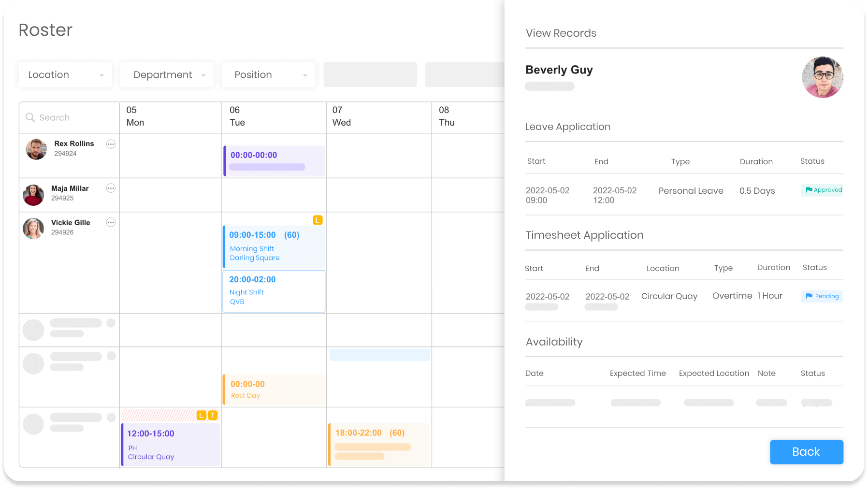Screen dimensions: 868x489
Task: Select Rex Rollins 00:00-00:00 shift
Action: (x=274, y=161)
